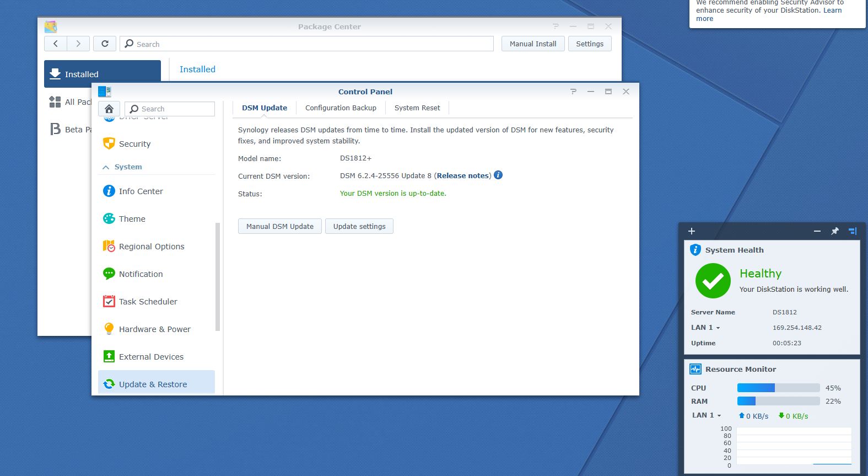Collapse the System section in the sidebar

(x=106, y=167)
